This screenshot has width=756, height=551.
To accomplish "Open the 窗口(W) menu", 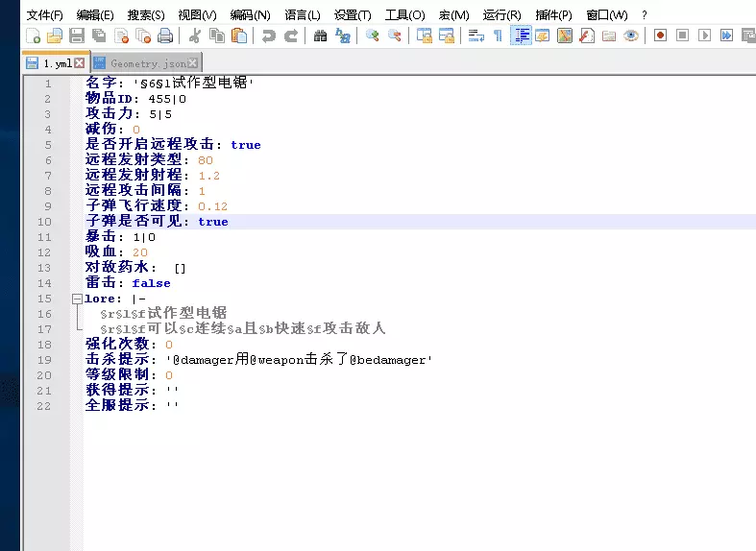I will click(x=607, y=15).
